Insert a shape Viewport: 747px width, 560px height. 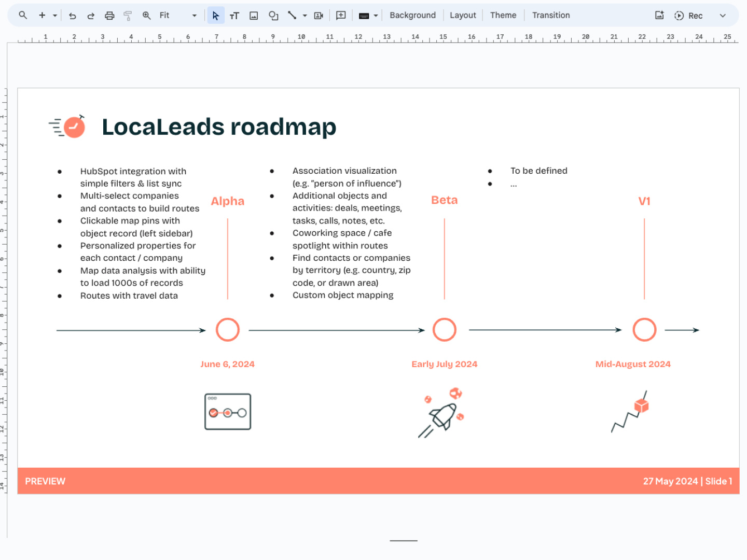(x=273, y=16)
